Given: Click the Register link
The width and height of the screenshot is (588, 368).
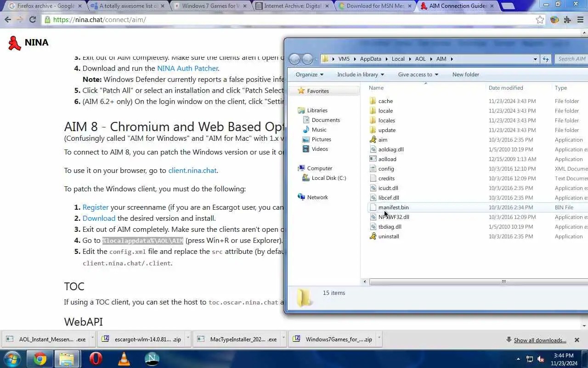Looking at the screenshot, I should (x=96, y=207).
